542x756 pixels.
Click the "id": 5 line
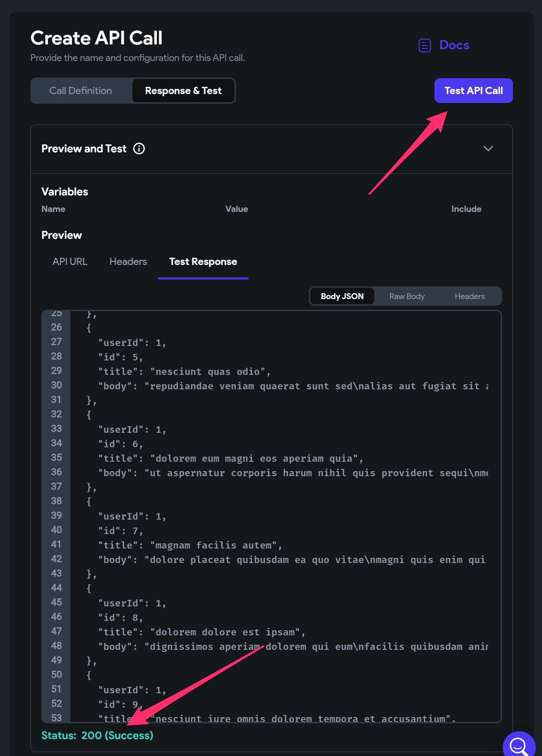pyautogui.click(x=120, y=357)
